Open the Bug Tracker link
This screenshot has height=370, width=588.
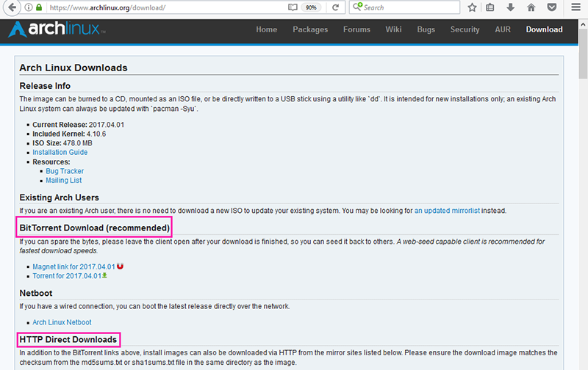[x=65, y=171]
